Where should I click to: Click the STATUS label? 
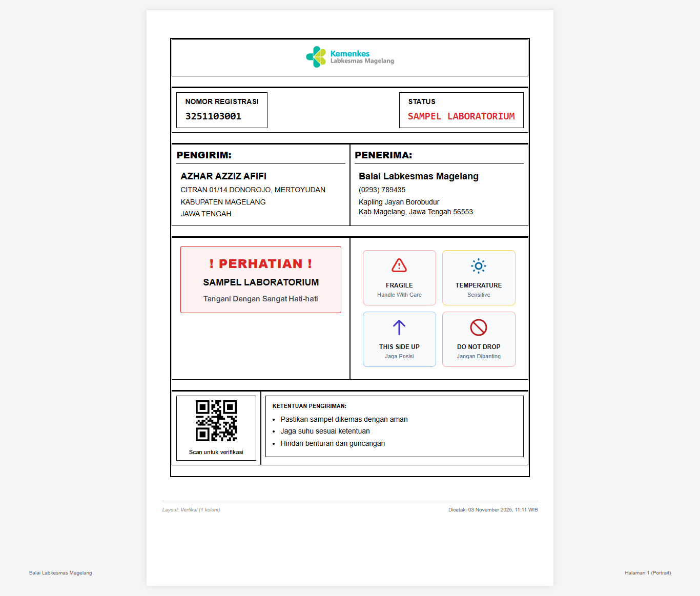point(422,101)
